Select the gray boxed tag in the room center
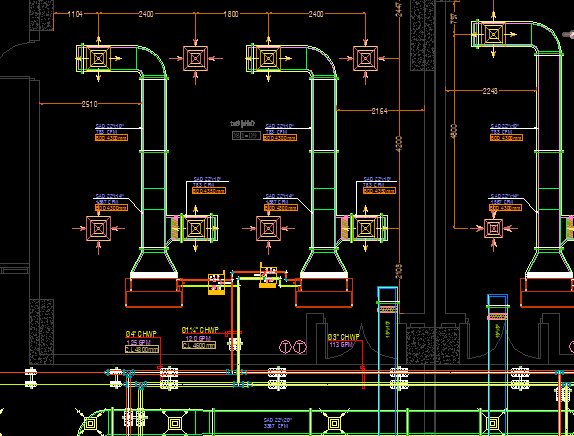The height and width of the screenshot is (436, 574). [x=246, y=136]
